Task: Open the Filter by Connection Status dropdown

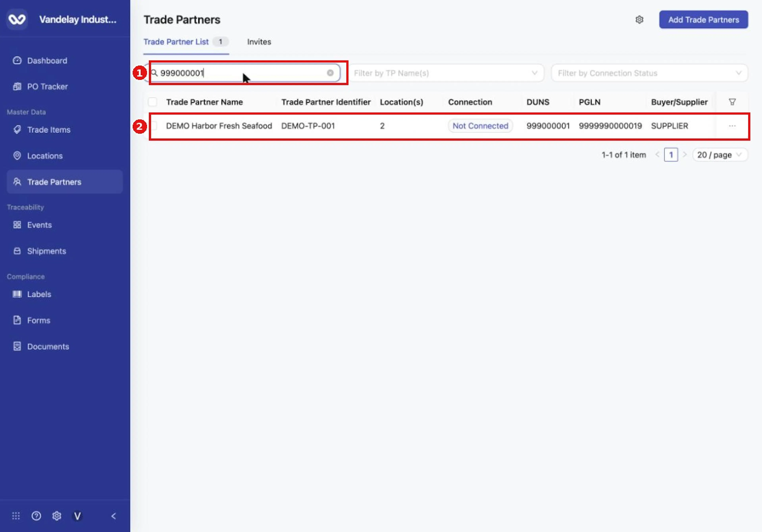Action: click(x=649, y=73)
